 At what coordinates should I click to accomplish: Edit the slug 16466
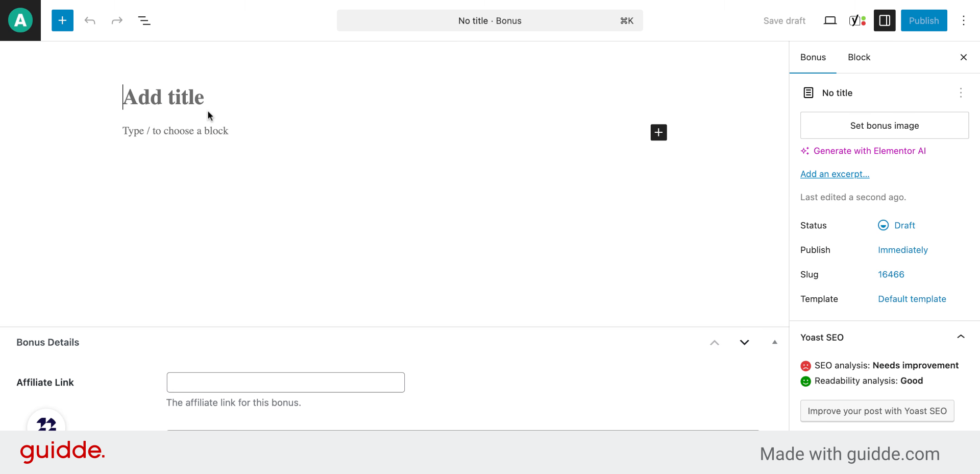891,274
